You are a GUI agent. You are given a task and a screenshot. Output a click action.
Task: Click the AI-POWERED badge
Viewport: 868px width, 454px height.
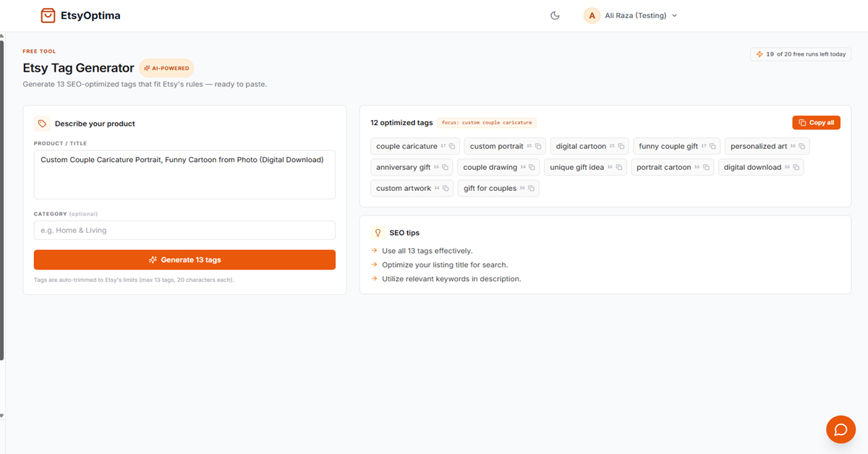click(x=166, y=68)
